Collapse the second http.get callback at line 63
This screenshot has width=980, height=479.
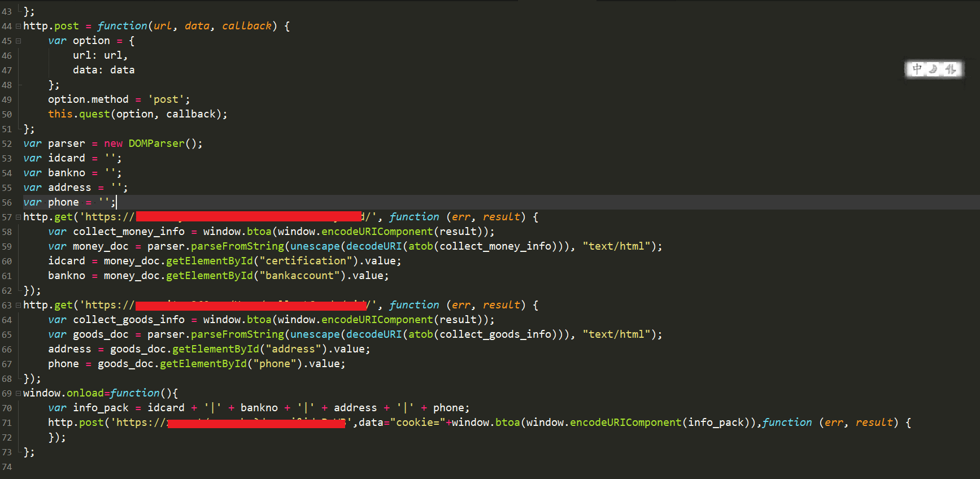[x=18, y=305]
